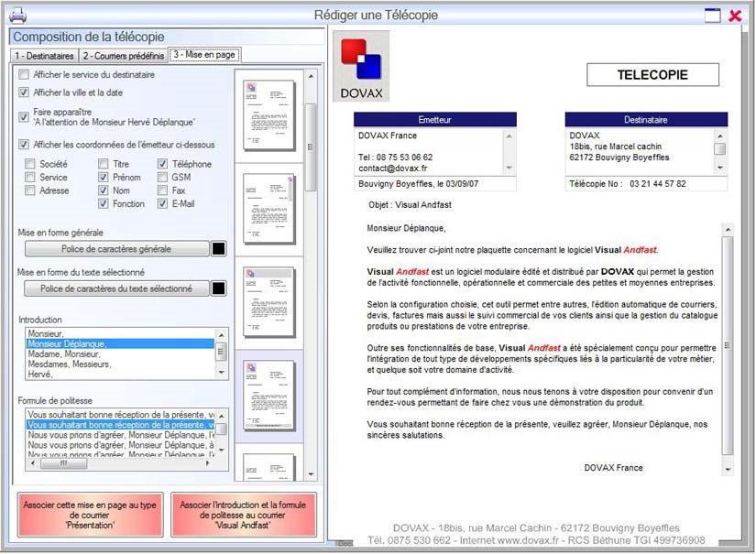Check the Service checkbox
The height and width of the screenshot is (554, 756).
pyautogui.click(x=30, y=178)
